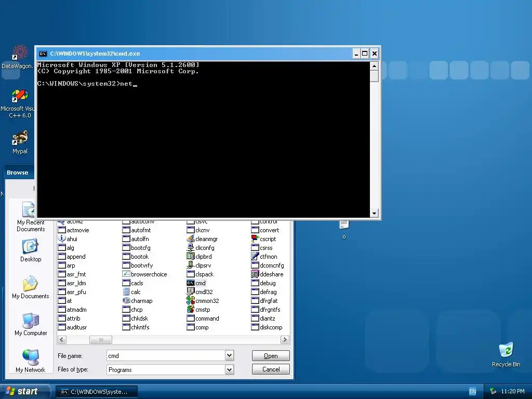Select the cscript file in the list

[x=263, y=239]
